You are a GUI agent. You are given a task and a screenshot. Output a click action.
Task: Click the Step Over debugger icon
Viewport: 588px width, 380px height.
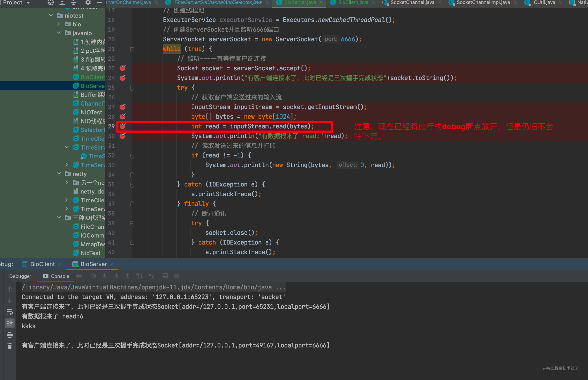point(93,276)
